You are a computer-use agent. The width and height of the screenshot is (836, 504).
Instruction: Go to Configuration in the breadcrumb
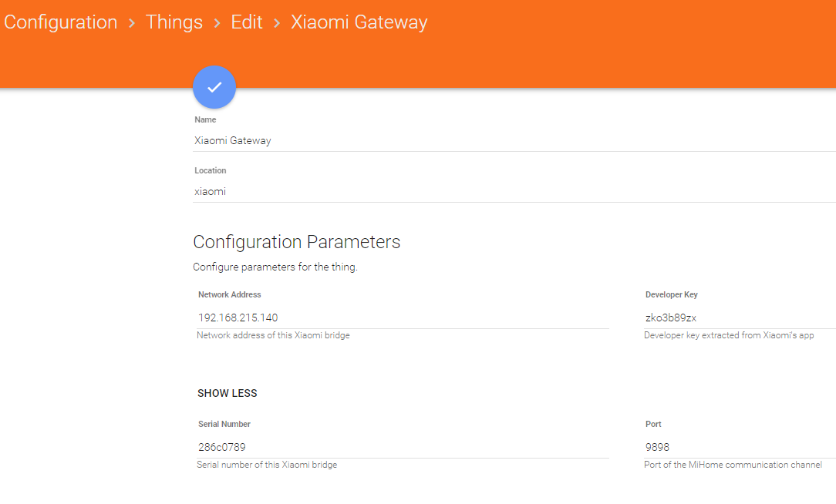point(61,22)
